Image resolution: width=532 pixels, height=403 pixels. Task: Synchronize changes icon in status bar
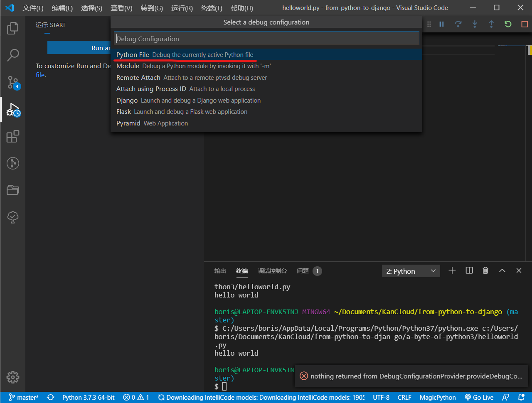[x=51, y=397]
